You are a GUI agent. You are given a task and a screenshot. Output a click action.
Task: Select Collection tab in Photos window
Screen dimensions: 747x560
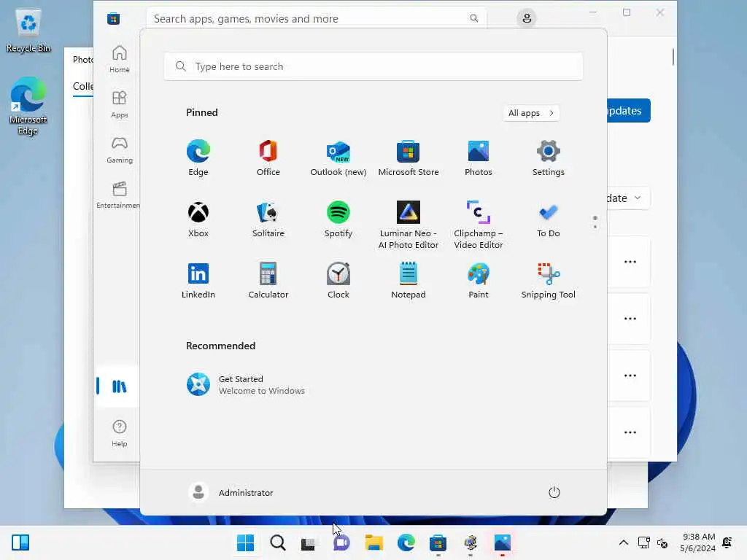tap(83, 87)
